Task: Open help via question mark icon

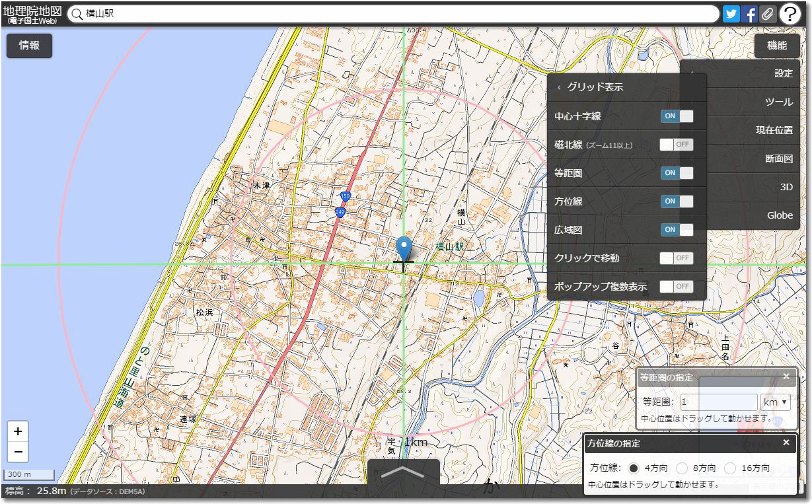Action: coord(790,14)
